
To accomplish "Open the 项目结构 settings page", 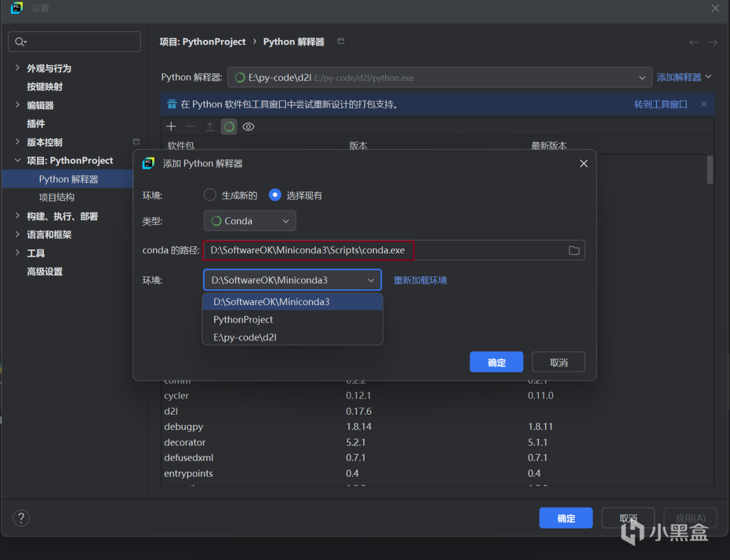I will coord(56,197).
